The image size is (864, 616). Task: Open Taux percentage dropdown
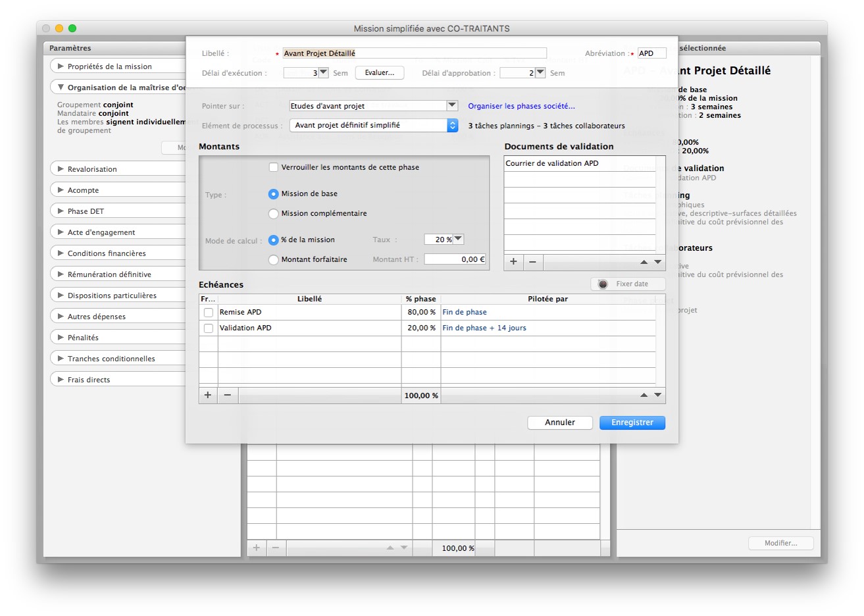459,239
